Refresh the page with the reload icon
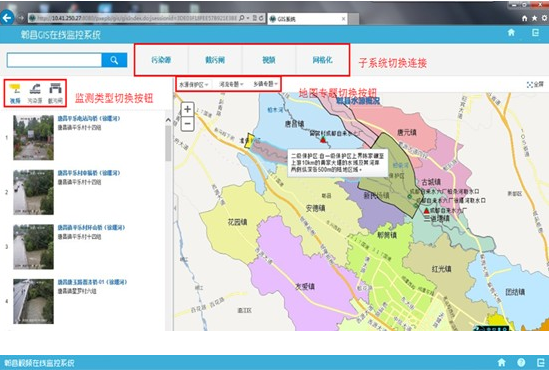This screenshot has width=549, height=370. point(262,18)
